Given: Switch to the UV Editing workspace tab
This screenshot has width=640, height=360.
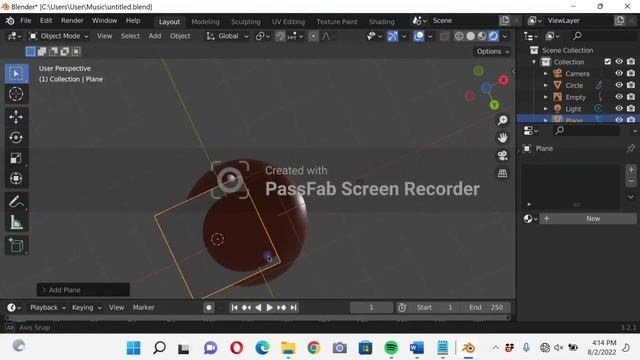Looking at the screenshot, I should 289,22.
